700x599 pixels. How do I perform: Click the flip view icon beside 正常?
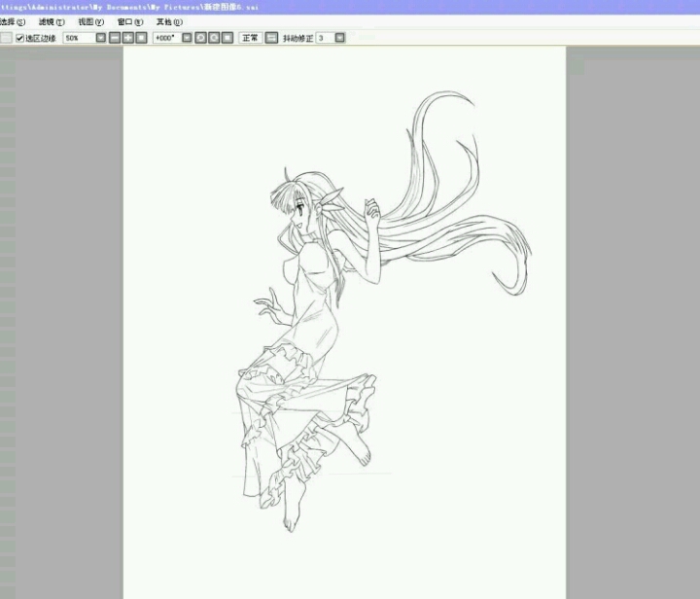click(x=272, y=38)
